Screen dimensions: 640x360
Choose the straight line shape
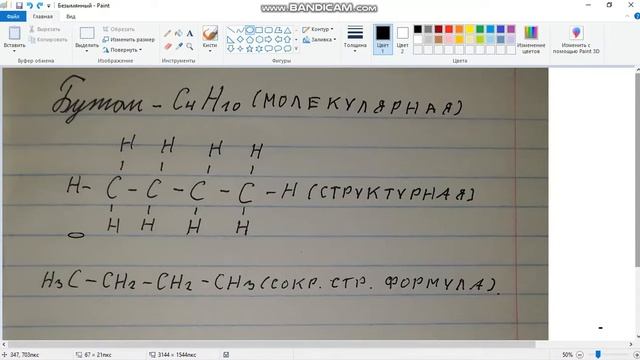pyautogui.click(x=231, y=30)
